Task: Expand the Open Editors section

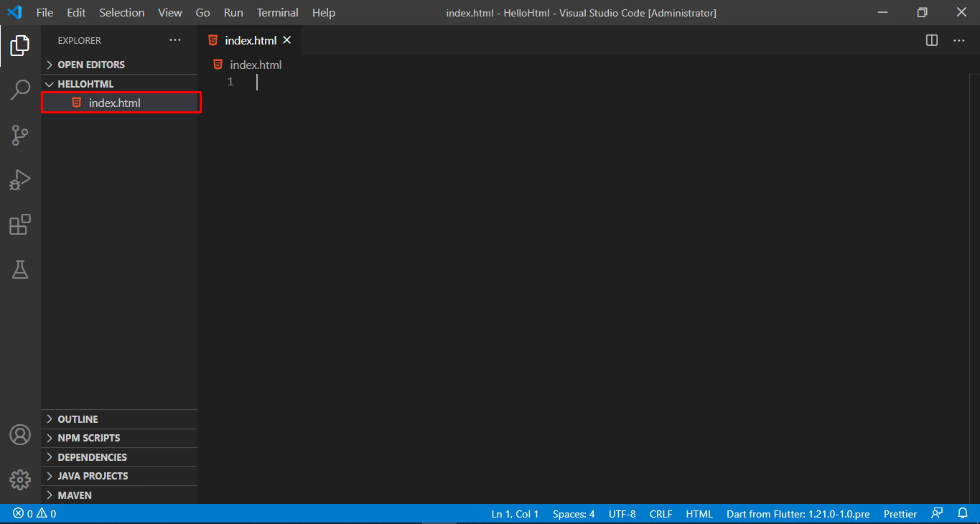Action: 91,65
